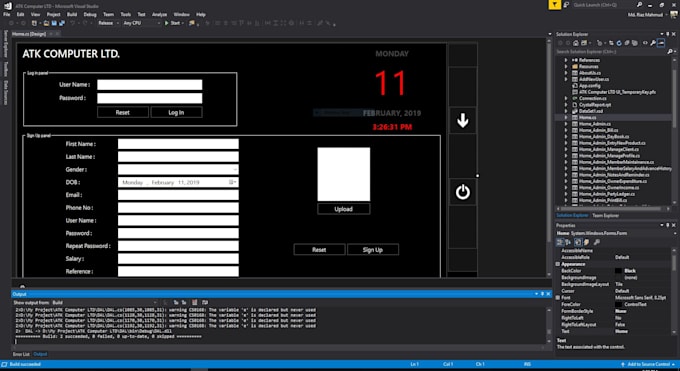Open the Build menu

72,14
